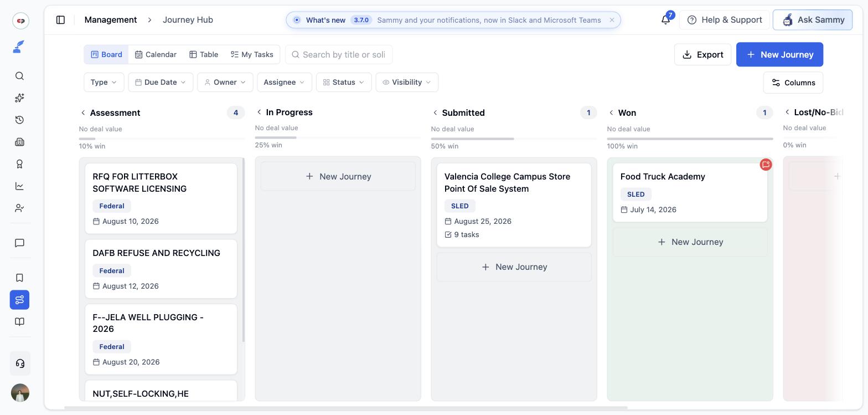Open DAFB REFUSE AND RECYCLING card

pos(161,269)
